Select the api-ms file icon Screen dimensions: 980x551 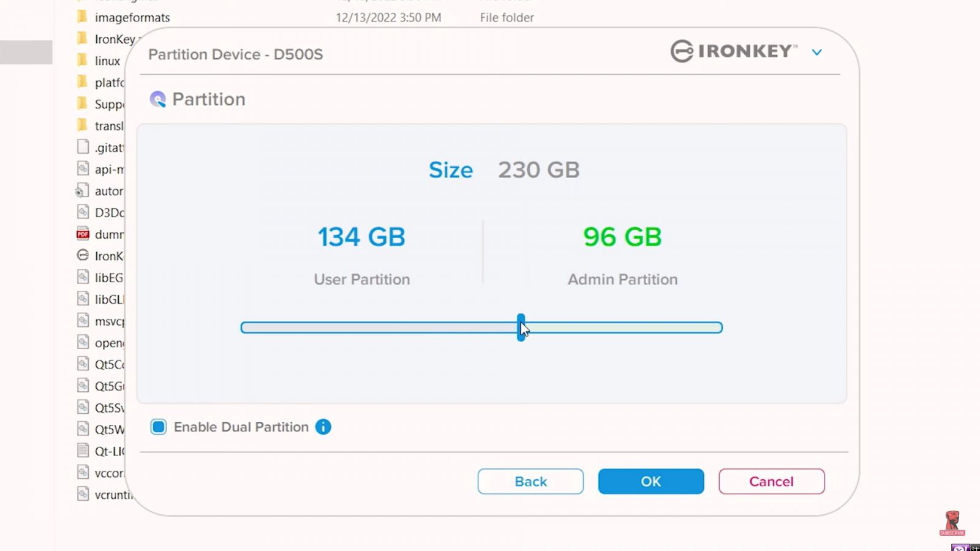pyautogui.click(x=83, y=168)
